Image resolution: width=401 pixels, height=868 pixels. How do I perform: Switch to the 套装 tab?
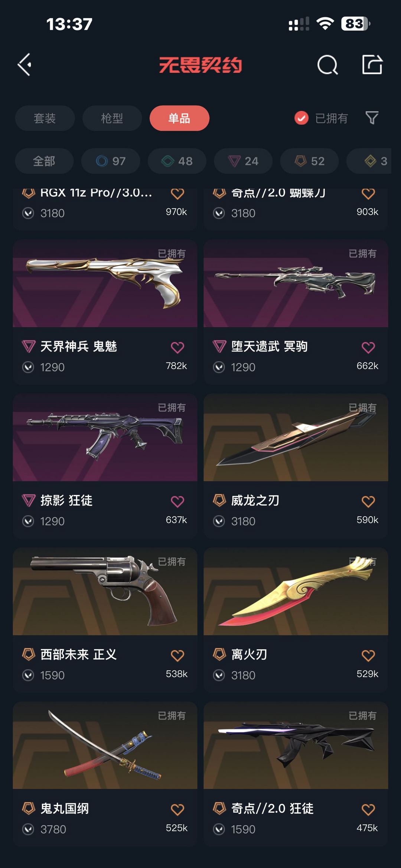pyautogui.click(x=45, y=118)
